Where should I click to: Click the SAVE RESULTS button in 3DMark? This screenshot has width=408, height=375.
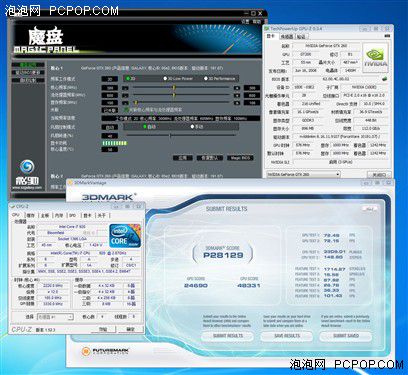click(x=287, y=336)
